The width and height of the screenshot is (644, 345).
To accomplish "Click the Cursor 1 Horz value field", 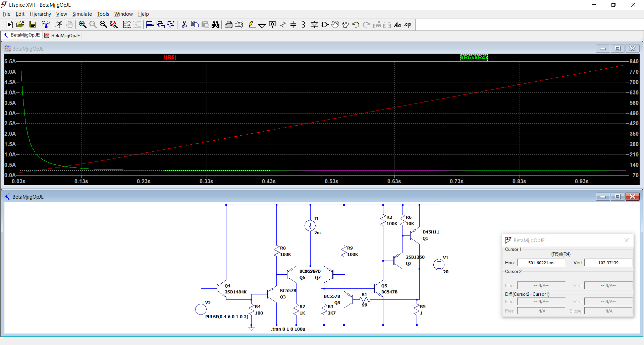I will tap(541, 263).
